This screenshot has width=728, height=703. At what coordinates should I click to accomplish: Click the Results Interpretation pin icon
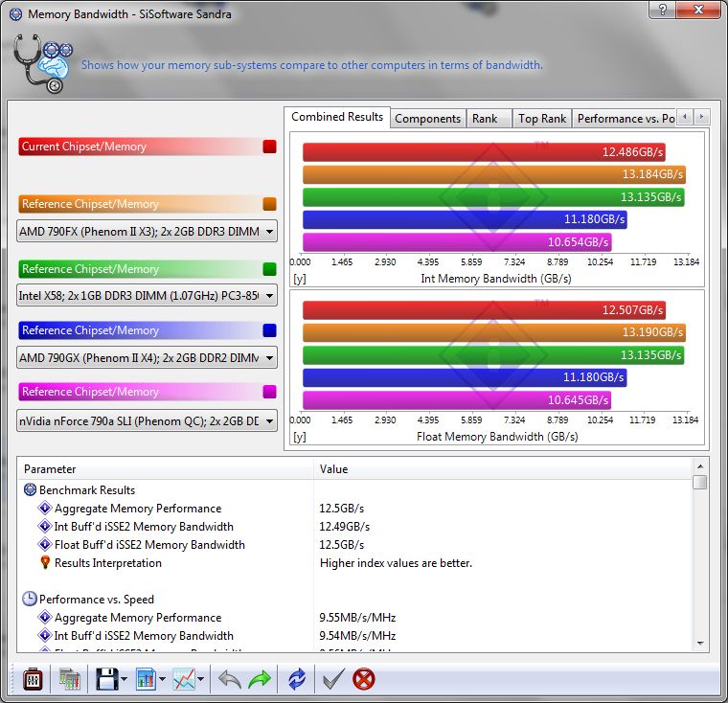(45, 562)
